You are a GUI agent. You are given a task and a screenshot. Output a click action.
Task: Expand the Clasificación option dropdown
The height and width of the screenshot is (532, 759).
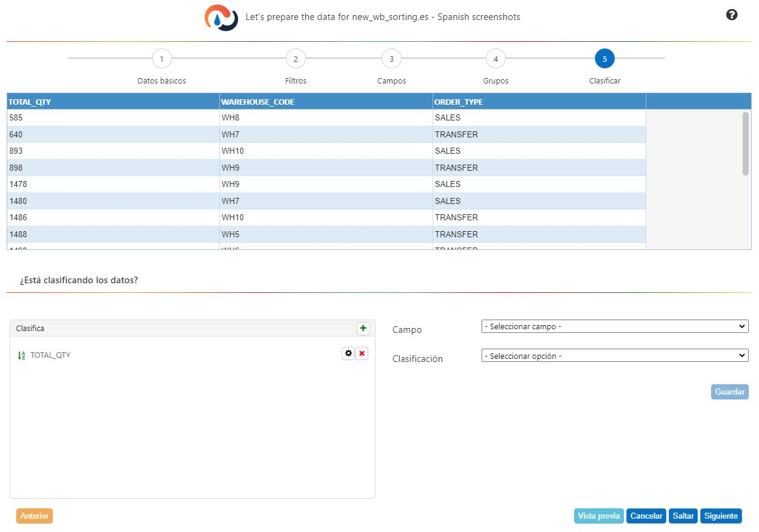coord(615,356)
